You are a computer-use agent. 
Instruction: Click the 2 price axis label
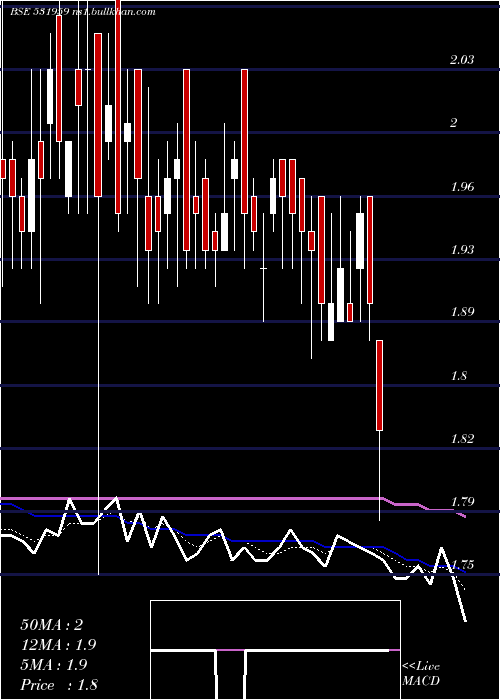coord(454,123)
